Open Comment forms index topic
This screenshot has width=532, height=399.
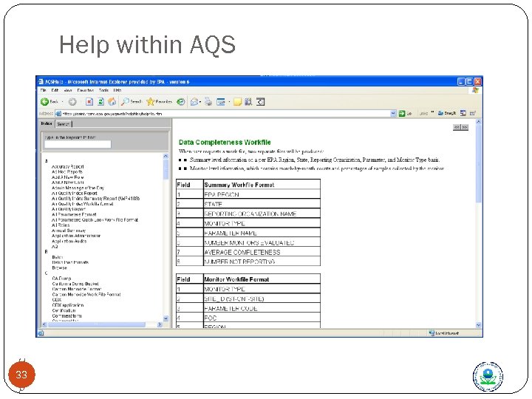pyautogui.click(x=66, y=316)
